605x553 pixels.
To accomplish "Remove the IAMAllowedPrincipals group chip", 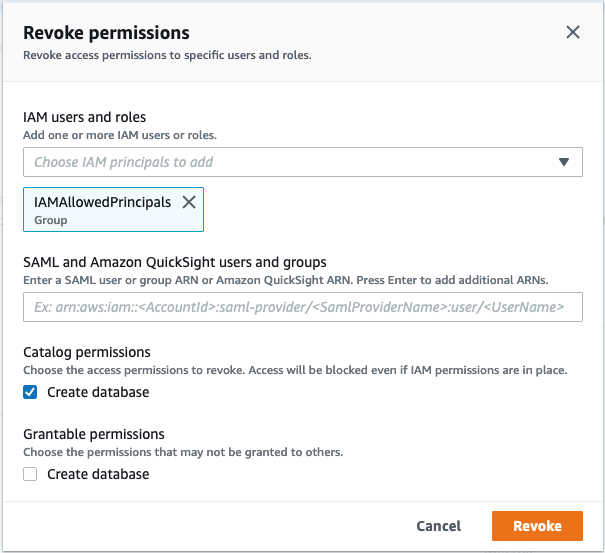I will (x=188, y=202).
